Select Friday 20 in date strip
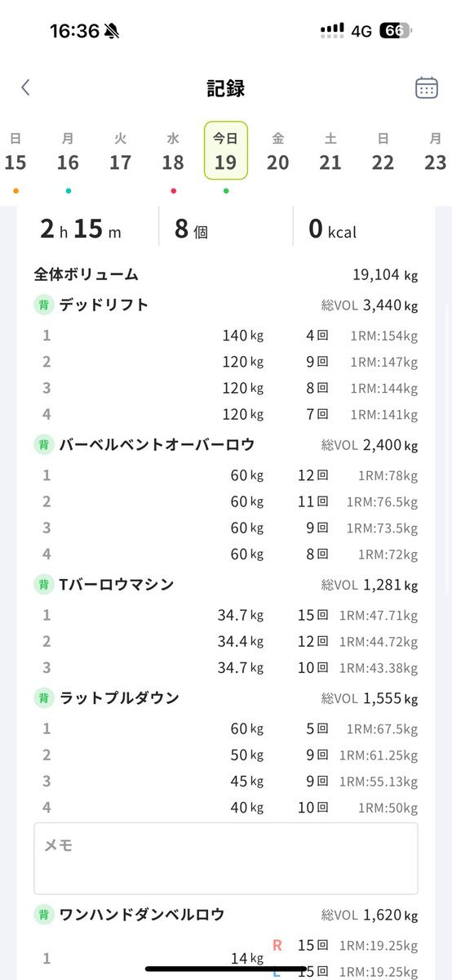The image size is (452, 980). click(278, 155)
